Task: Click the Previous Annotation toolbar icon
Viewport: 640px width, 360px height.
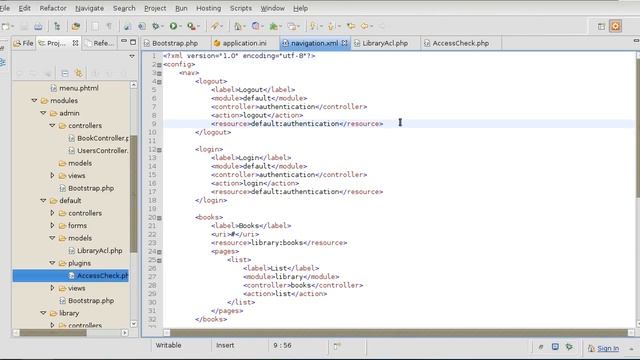Action: (331, 27)
